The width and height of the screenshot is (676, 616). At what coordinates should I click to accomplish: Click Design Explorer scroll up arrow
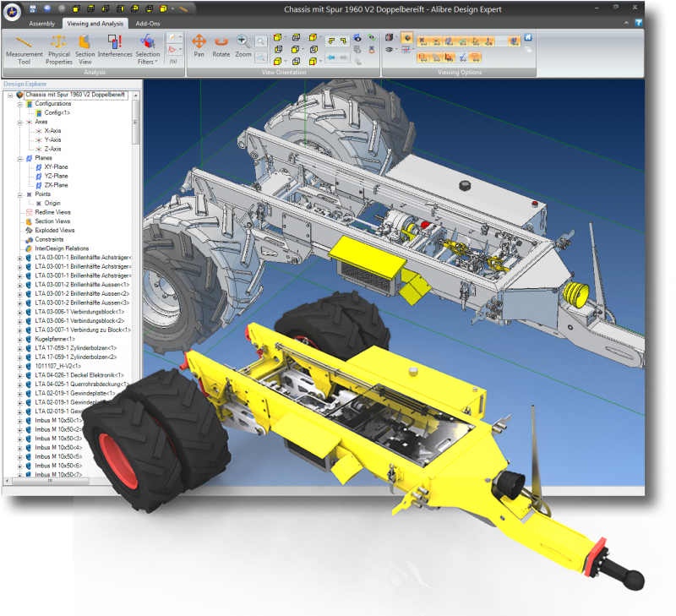[136, 95]
